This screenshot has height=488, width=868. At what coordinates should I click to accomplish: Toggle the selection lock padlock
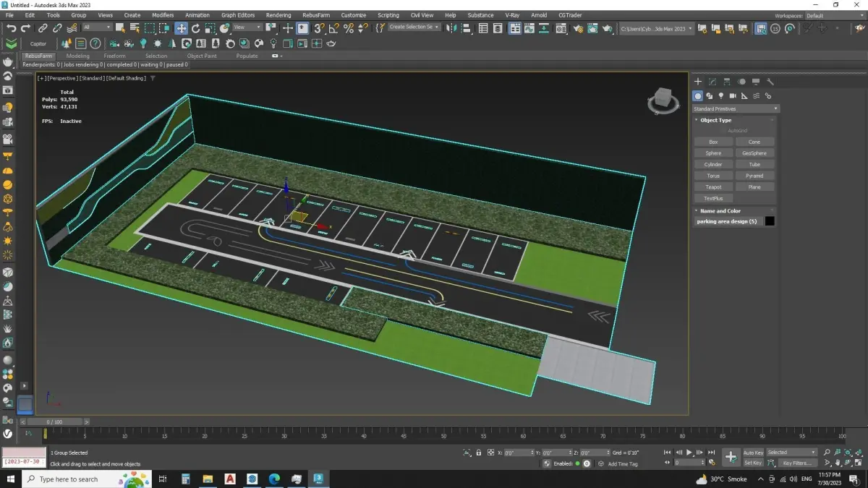pyautogui.click(x=479, y=453)
